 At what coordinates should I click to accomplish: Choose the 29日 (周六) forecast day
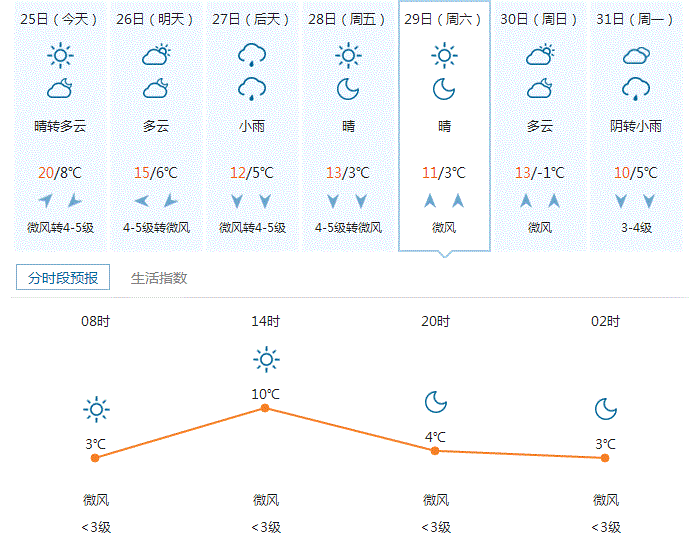pyautogui.click(x=444, y=19)
